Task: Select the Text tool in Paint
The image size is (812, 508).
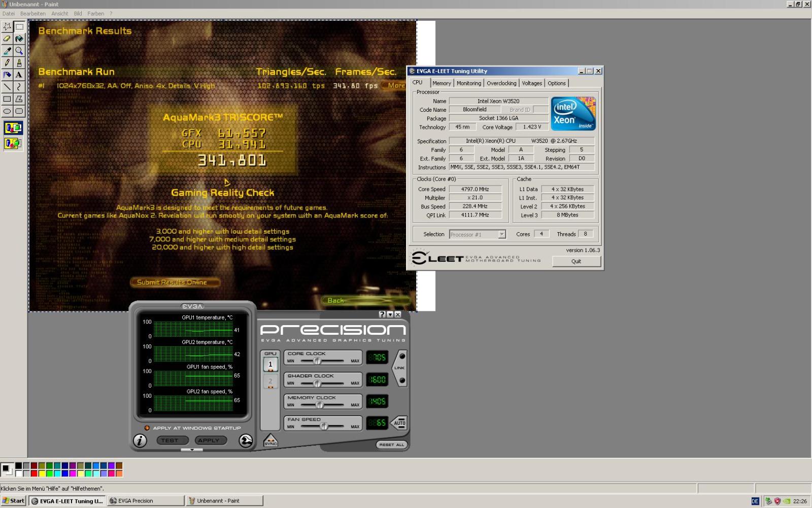Action: pos(19,75)
